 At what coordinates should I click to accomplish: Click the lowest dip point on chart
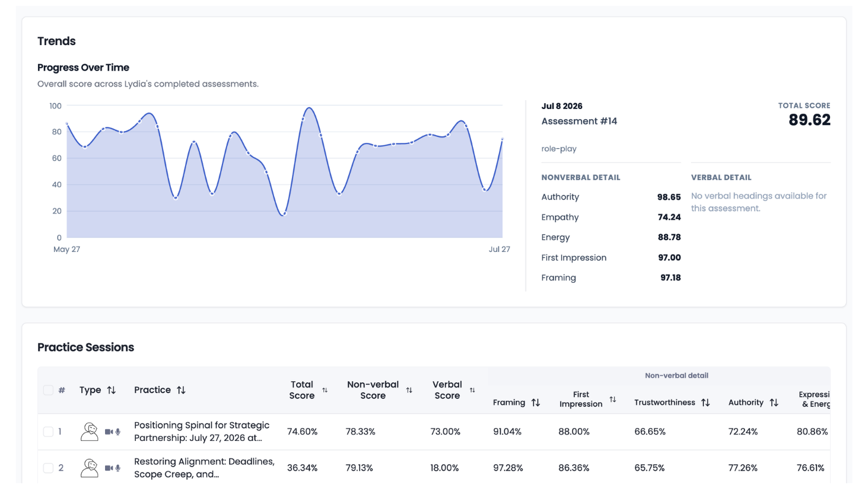[284, 214]
